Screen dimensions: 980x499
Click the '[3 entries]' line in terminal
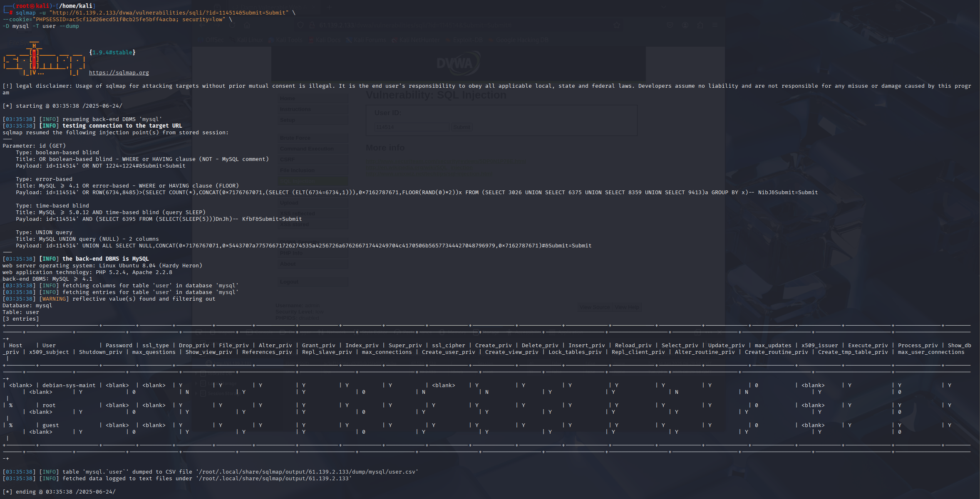coord(21,319)
